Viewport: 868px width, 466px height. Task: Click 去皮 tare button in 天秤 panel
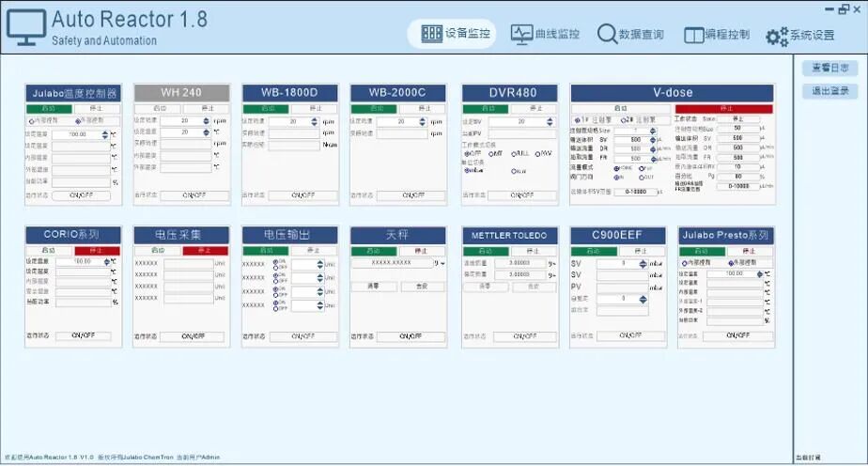422,287
